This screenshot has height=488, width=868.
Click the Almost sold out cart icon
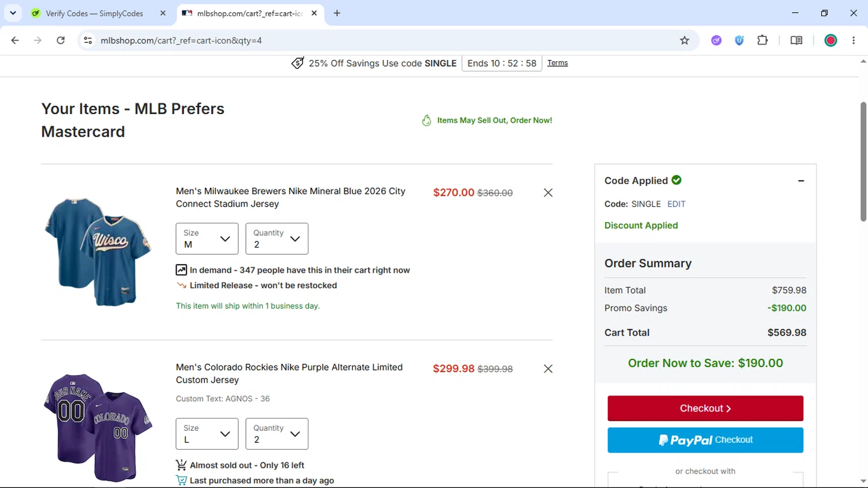click(x=181, y=465)
